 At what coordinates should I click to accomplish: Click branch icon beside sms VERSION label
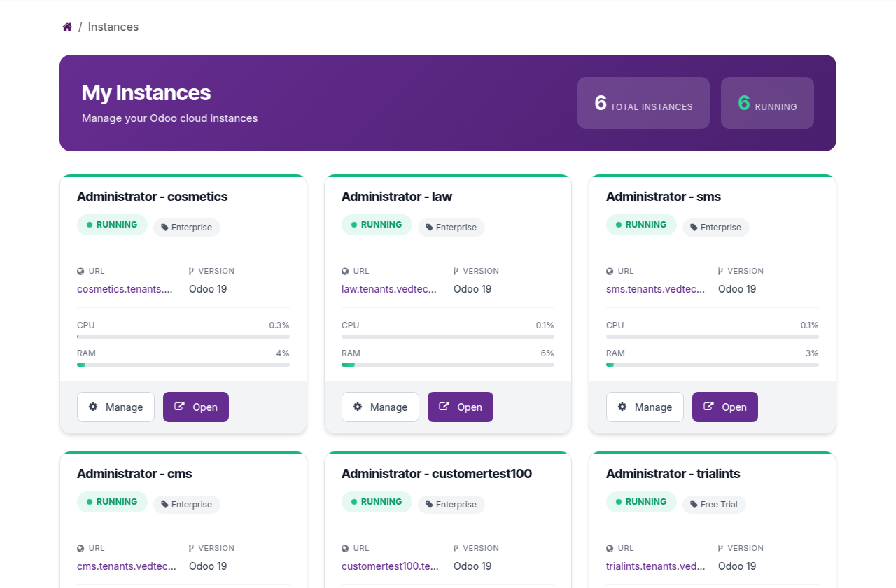pos(720,271)
